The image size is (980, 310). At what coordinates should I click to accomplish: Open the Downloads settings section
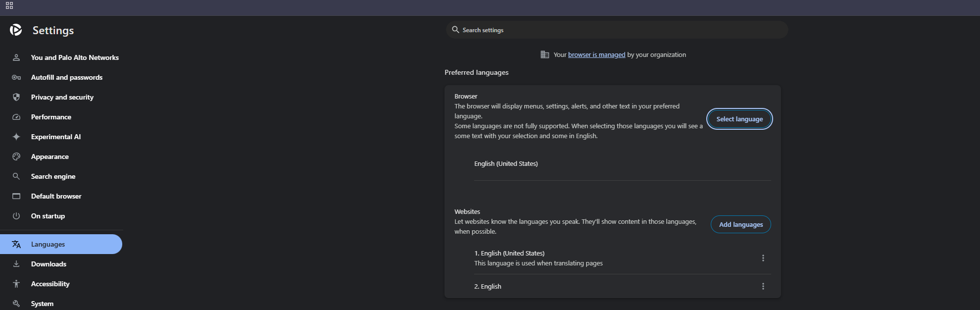pos(49,264)
